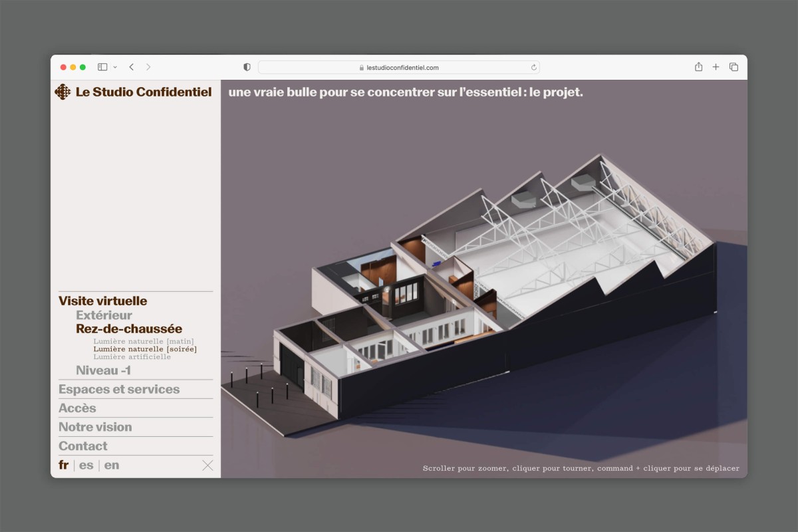
Task: Select Lumière artificielle lighting
Action: tap(134, 356)
